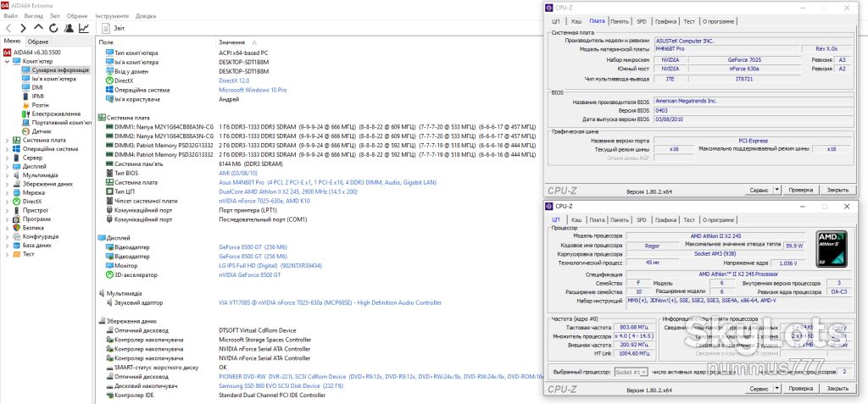
Task: Open the Інструменти menu
Action: (x=112, y=16)
